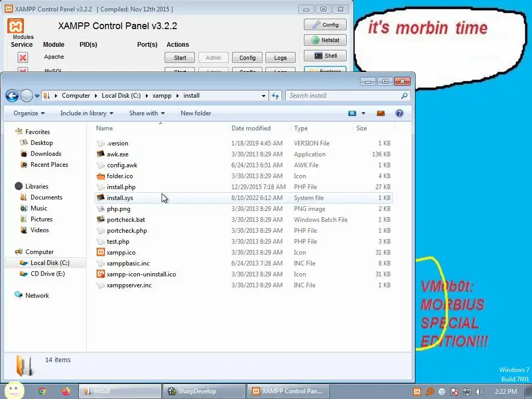The width and height of the screenshot is (532, 399).
Task: Click xampp in the address breadcrumb
Action: [162, 96]
